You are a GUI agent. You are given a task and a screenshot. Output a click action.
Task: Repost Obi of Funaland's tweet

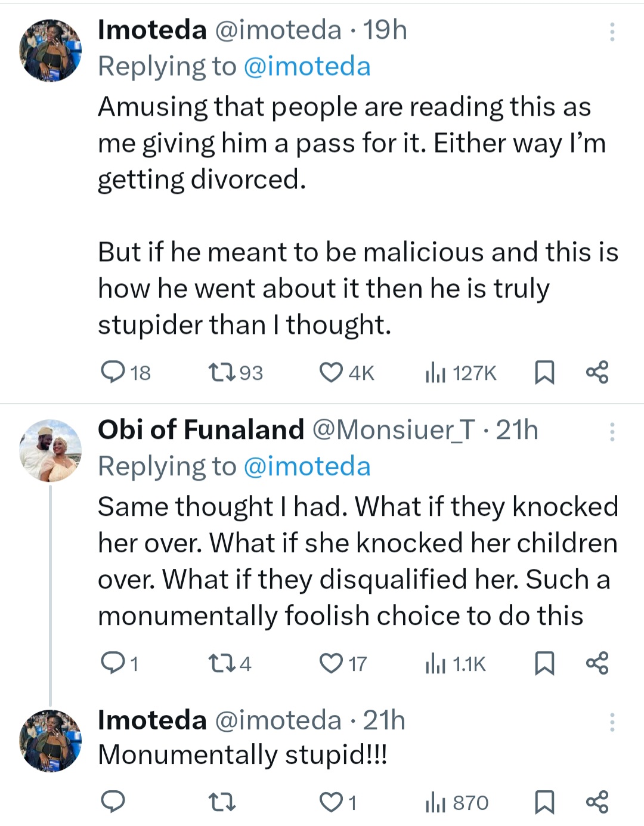222,663
